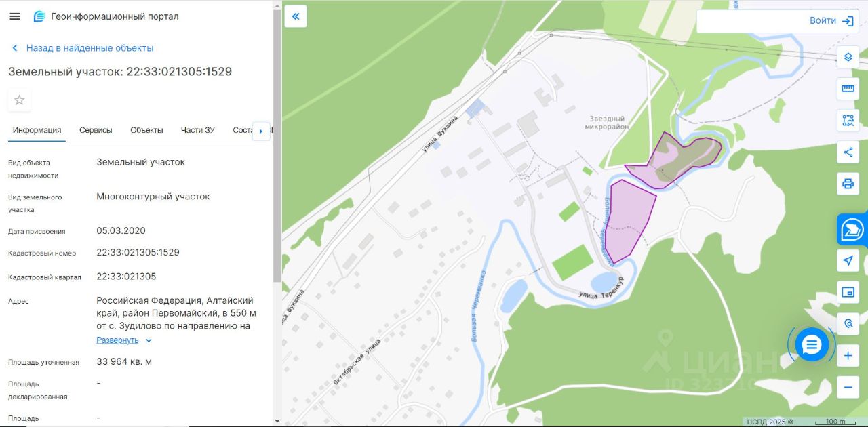This screenshot has height=427, width=868.
Task: Collapse the side panel with double-arrow button
Action: [296, 16]
